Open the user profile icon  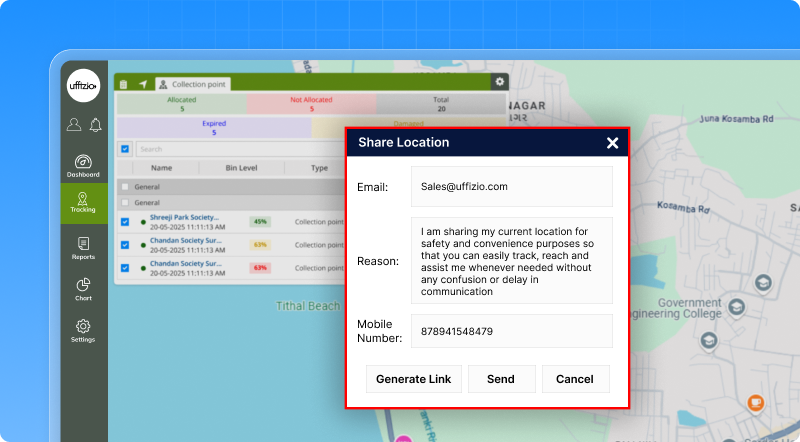[x=74, y=125]
